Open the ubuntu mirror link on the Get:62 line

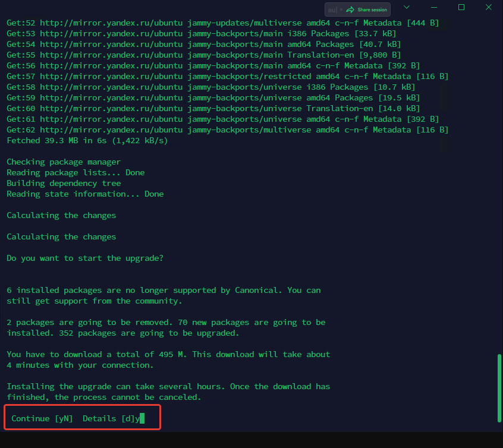point(112,130)
